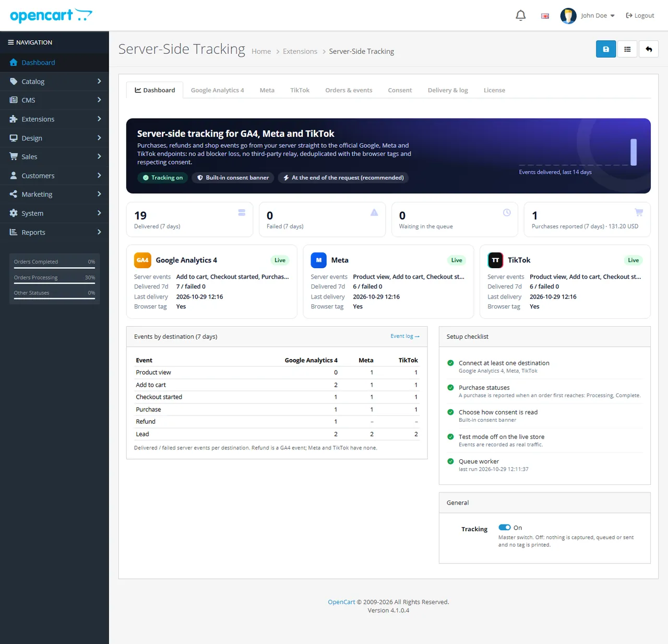Click the Marketing share icon
Screen dimensions: 668x644
click(14, 194)
